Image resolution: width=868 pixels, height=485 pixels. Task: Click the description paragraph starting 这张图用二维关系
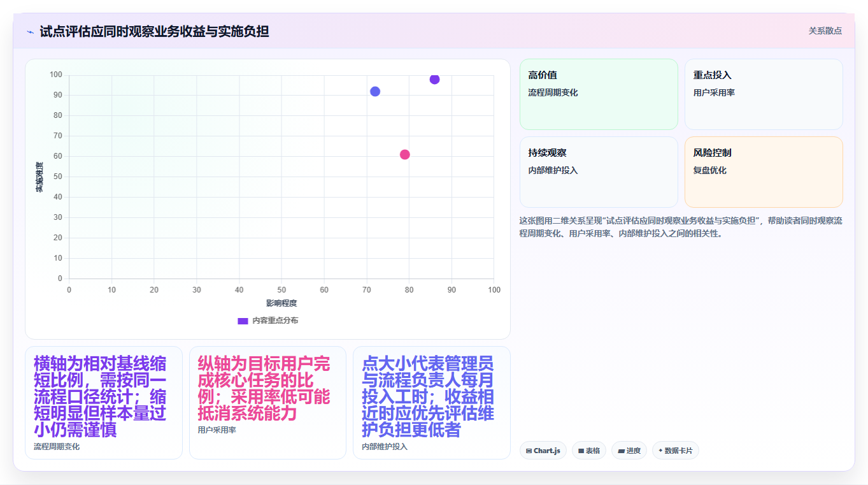coord(681,227)
